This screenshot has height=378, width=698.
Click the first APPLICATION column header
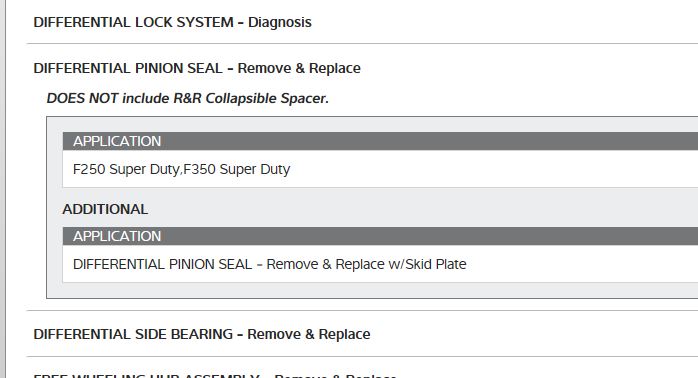(380, 141)
